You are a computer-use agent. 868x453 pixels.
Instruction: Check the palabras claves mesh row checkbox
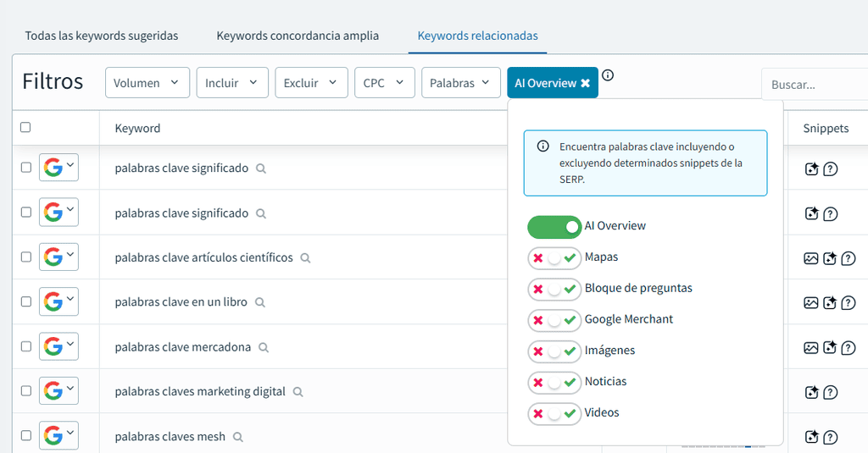pyautogui.click(x=26, y=436)
